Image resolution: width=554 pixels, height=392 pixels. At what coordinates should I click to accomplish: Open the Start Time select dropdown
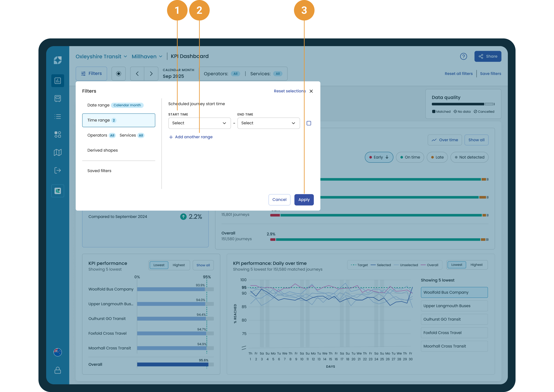tap(199, 123)
